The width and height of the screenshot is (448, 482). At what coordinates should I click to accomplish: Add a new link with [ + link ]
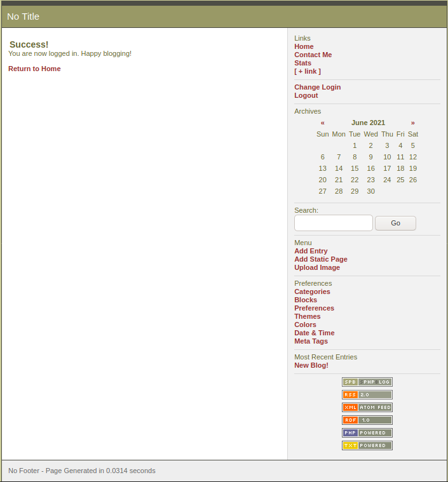[x=307, y=71]
